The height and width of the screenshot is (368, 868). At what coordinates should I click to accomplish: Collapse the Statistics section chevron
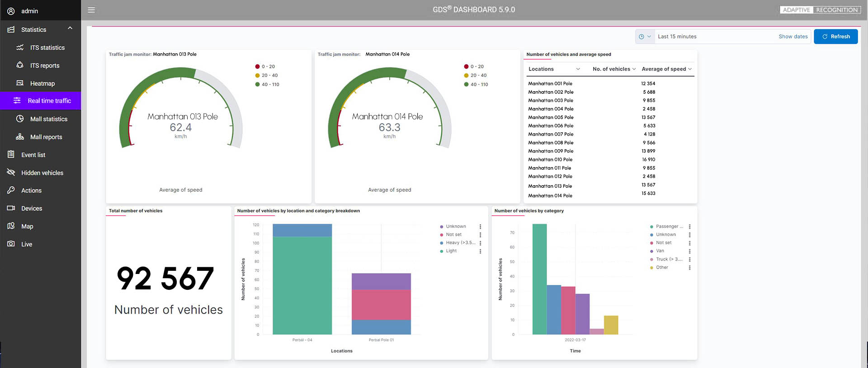click(x=70, y=28)
